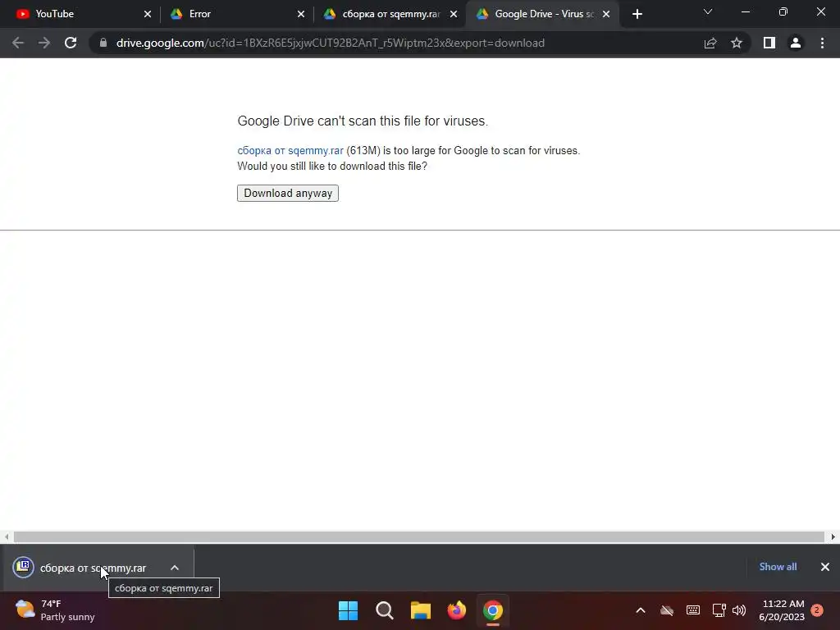
Task: Click the Chrome taskbar icon
Action: (493, 610)
